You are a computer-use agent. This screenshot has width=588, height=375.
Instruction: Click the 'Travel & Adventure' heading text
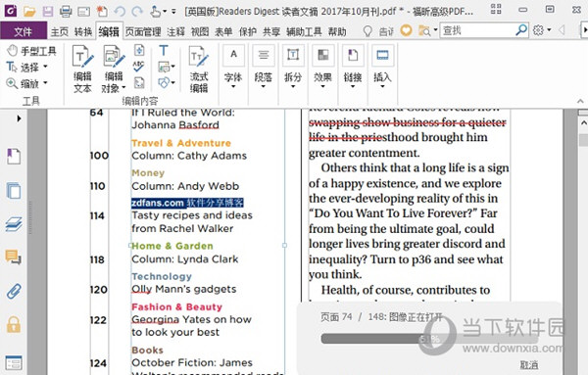point(181,143)
